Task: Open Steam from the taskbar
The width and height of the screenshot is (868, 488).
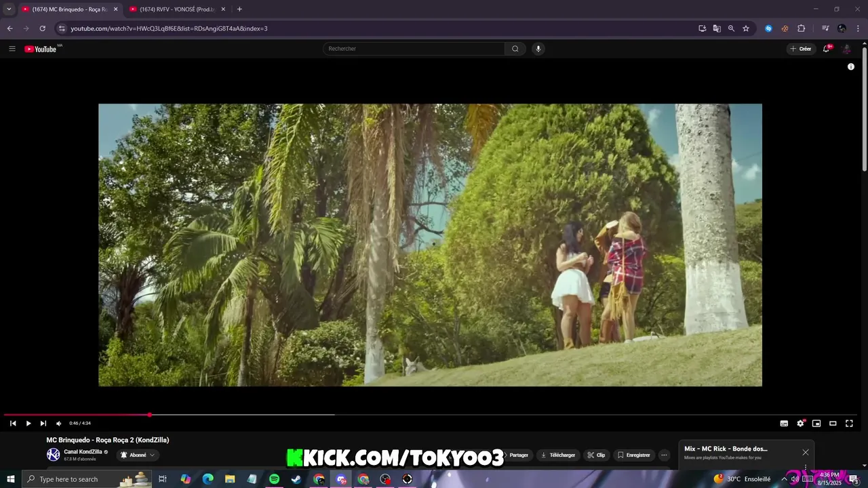Action: pos(296,479)
